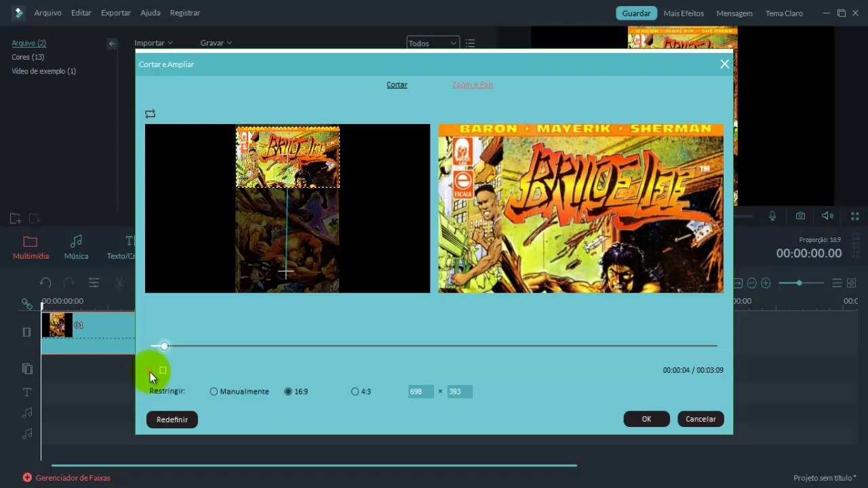The image size is (868, 488).
Task: Open the Gravar dropdown
Action: pos(216,43)
